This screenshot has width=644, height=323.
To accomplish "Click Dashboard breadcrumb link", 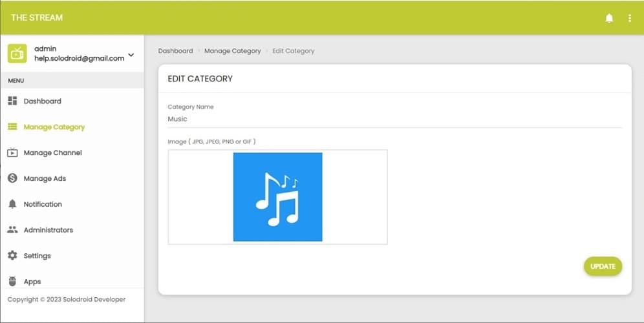I will pos(175,51).
